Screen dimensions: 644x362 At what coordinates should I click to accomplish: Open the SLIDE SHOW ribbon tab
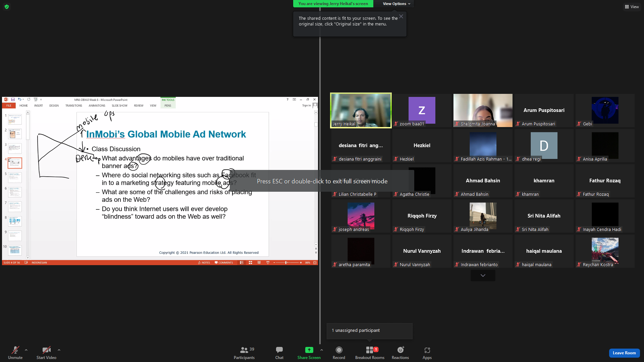(x=119, y=106)
